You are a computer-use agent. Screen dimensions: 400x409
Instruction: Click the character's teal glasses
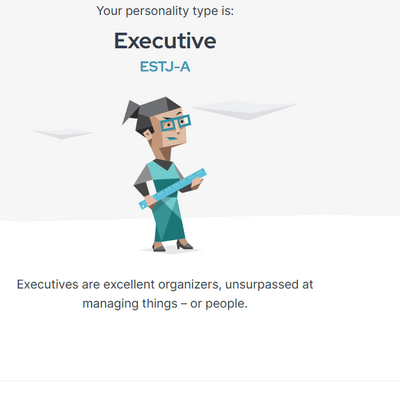[x=175, y=122]
